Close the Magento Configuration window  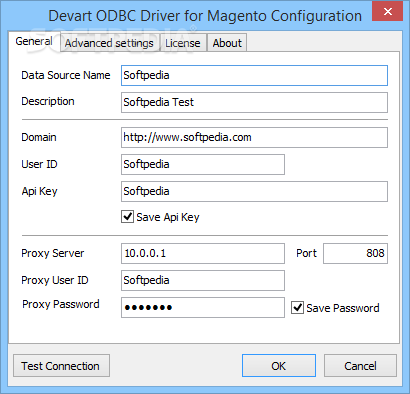pos(387,12)
